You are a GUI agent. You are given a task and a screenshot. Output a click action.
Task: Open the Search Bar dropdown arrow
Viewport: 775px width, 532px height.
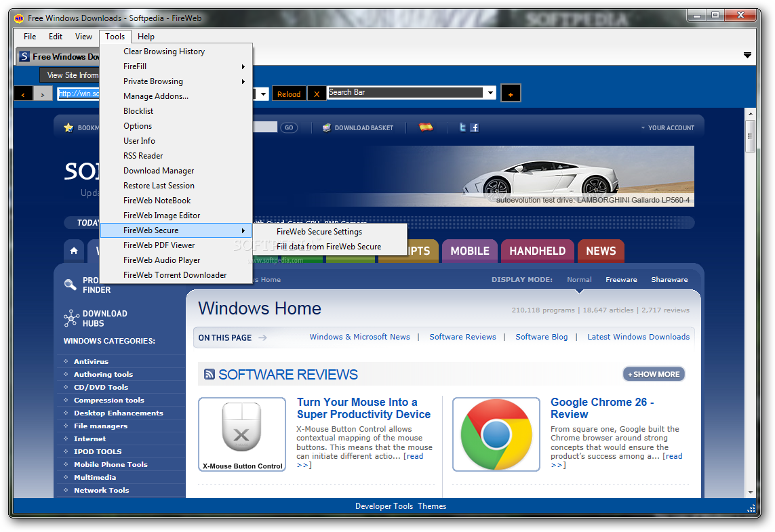tap(490, 92)
